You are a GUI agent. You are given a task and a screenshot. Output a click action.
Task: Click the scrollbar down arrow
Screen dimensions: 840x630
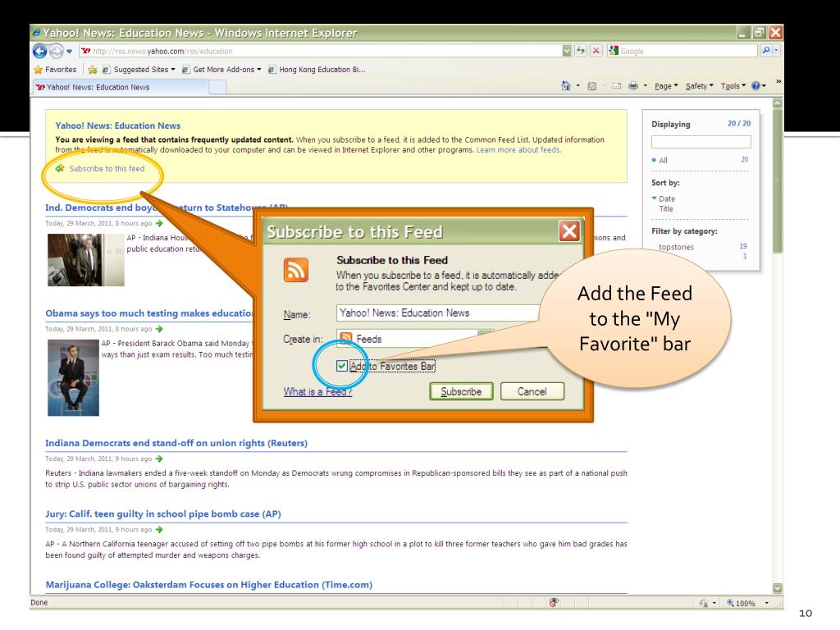pos(778,587)
